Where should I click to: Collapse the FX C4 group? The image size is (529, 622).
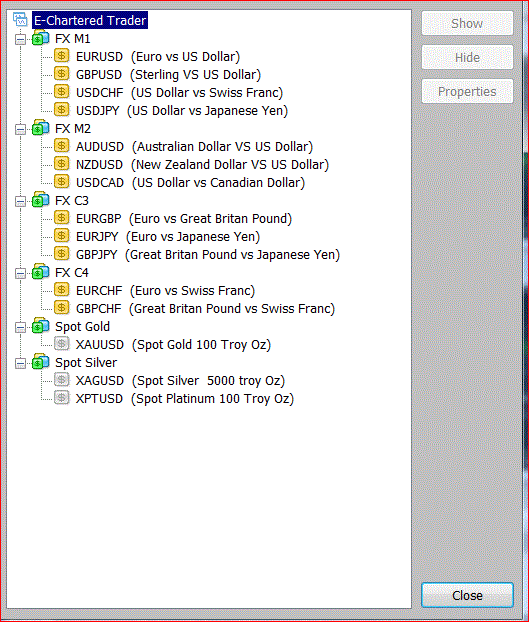[20, 273]
